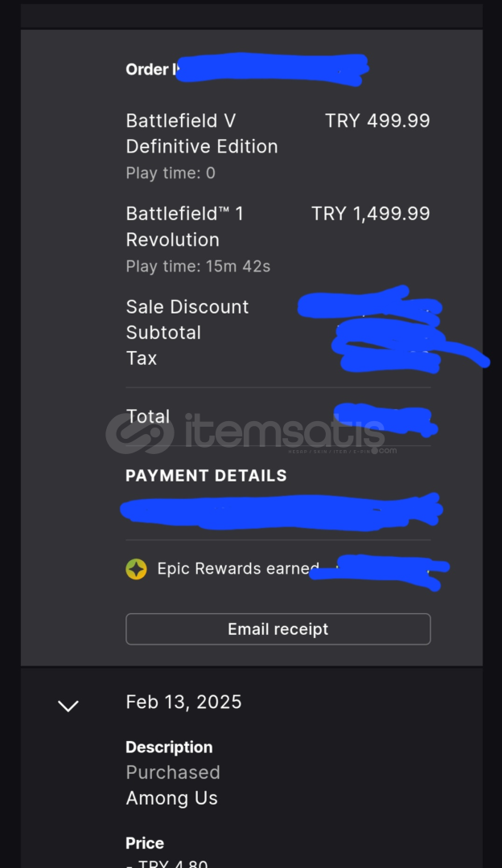Select the Battlefield 1 Revolution title
This screenshot has height=868, width=502.
[184, 227]
